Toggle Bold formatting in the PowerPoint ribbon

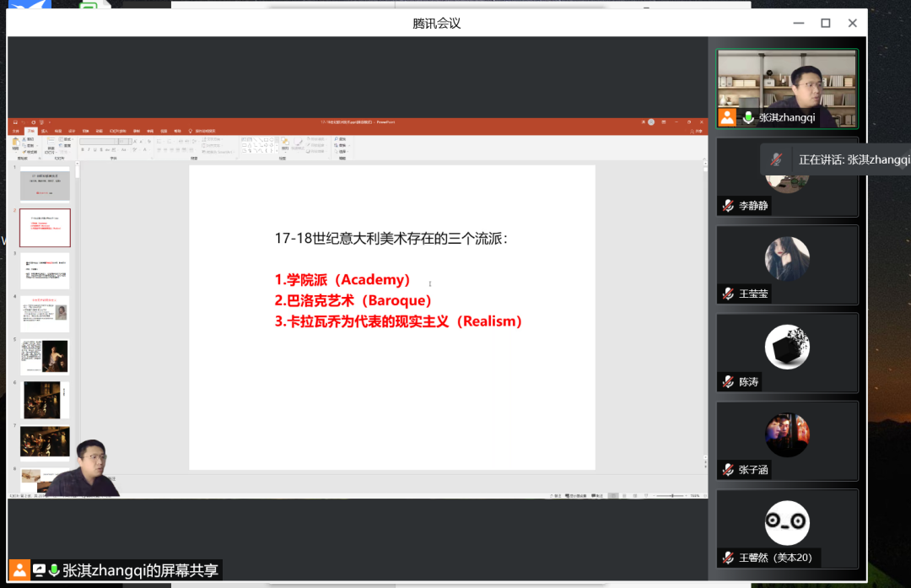pyautogui.click(x=83, y=150)
